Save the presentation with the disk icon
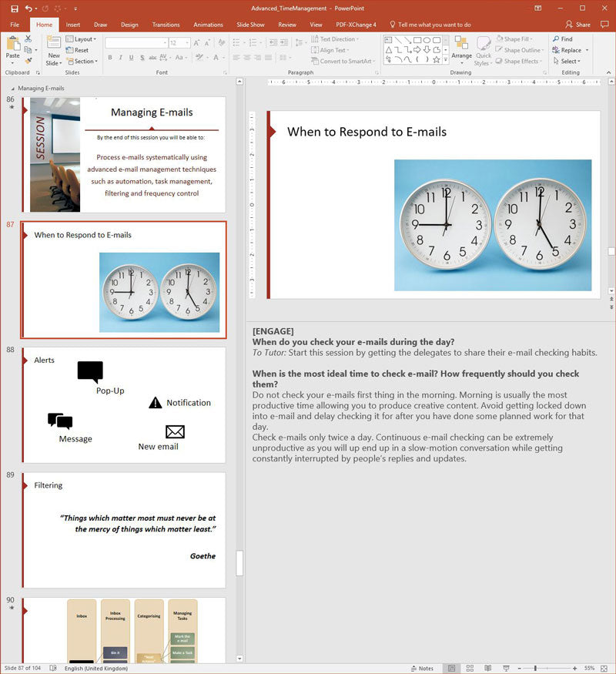Screen dimensions: 616x674 pyautogui.click(x=15, y=8)
